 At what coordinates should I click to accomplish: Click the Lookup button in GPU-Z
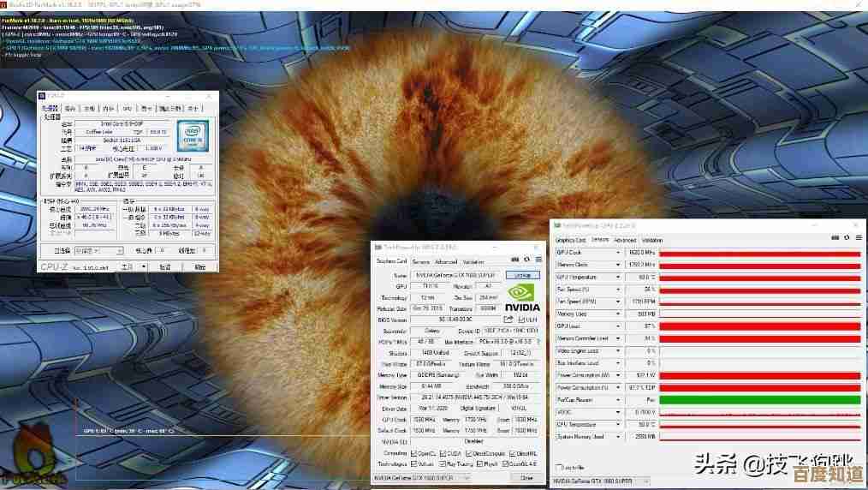click(522, 276)
